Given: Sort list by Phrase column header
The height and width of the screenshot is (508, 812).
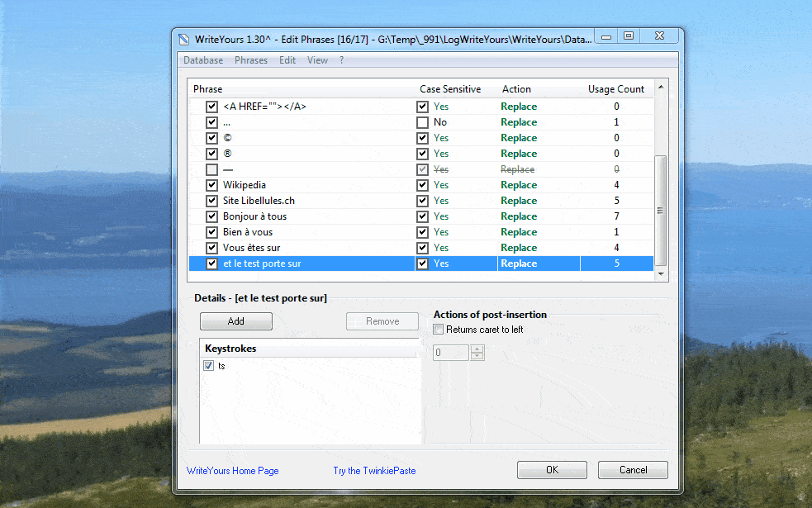Looking at the screenshot, I should pyautogui.click(x=207, y=89).
